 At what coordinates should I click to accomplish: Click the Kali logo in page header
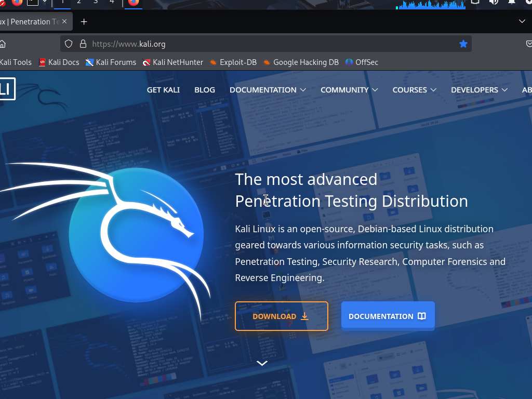(x=7, y=89)
